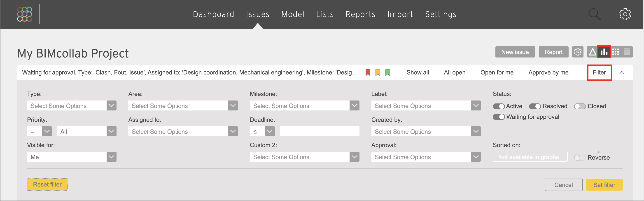Open the Lists tab

(x=325, y=14)
